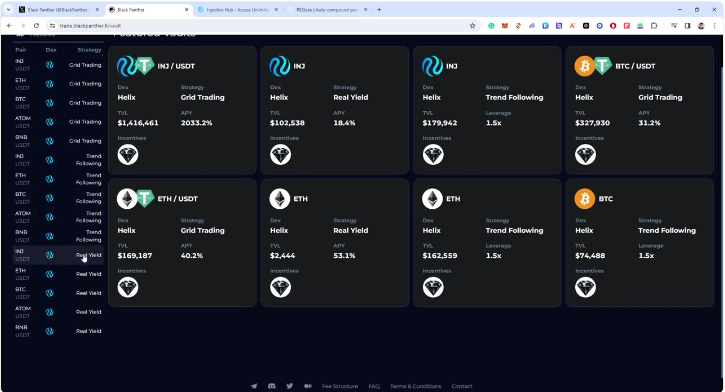Open the Fee Structure footer link
The width and height of the screenshot is (725, 392).
(340, 386)
